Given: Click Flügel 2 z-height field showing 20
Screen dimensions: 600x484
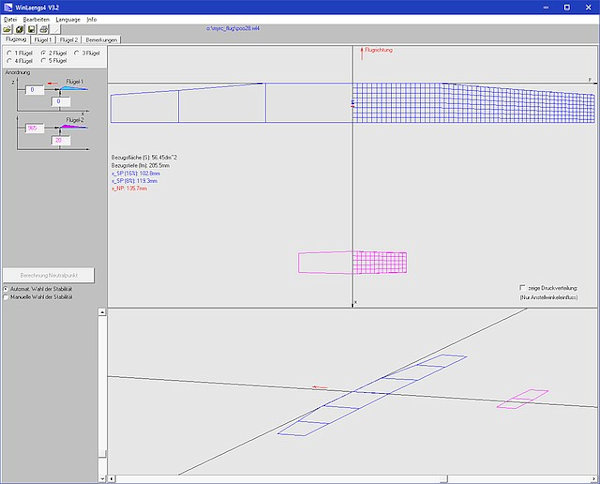Looking at the screenshot, I should click(61, 140).
